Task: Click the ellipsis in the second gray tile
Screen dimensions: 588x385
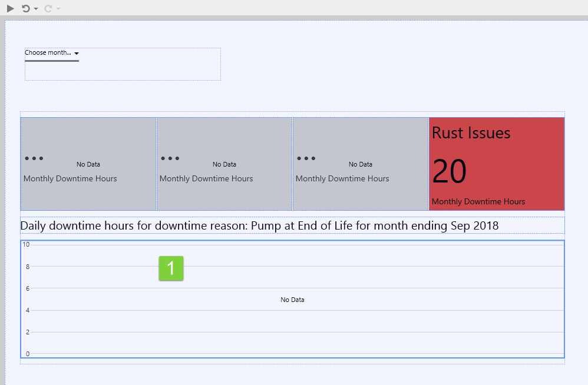Action: 170,159
